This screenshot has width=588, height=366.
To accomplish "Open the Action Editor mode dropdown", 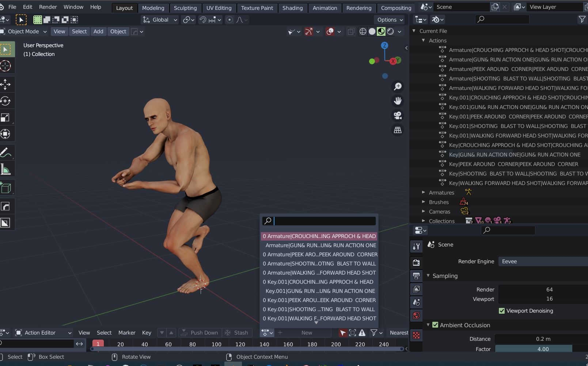I will point(43,333).
